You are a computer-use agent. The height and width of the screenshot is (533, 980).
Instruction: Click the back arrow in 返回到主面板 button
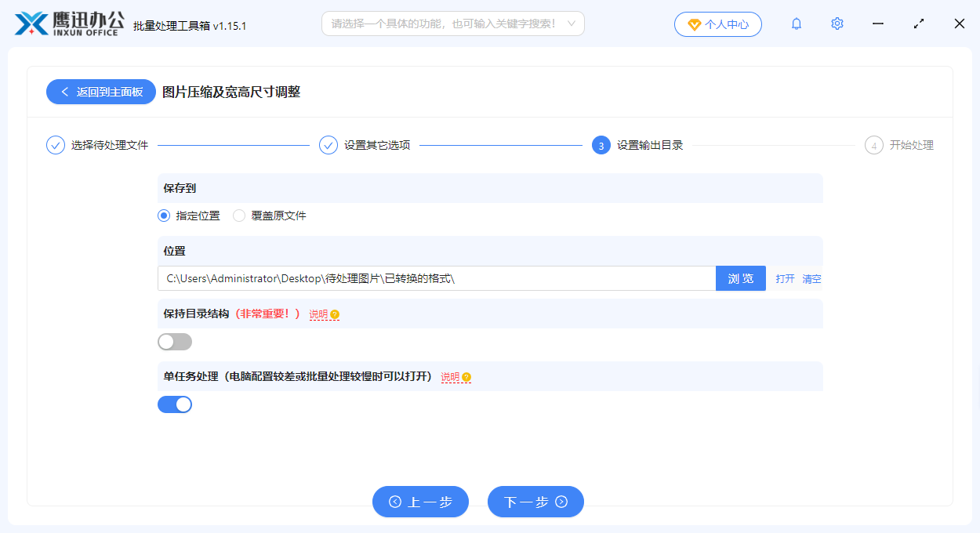64,92
